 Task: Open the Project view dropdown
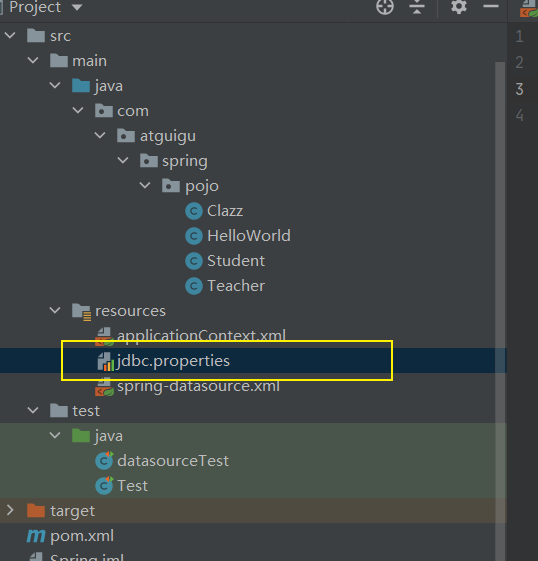click(77, 7)
